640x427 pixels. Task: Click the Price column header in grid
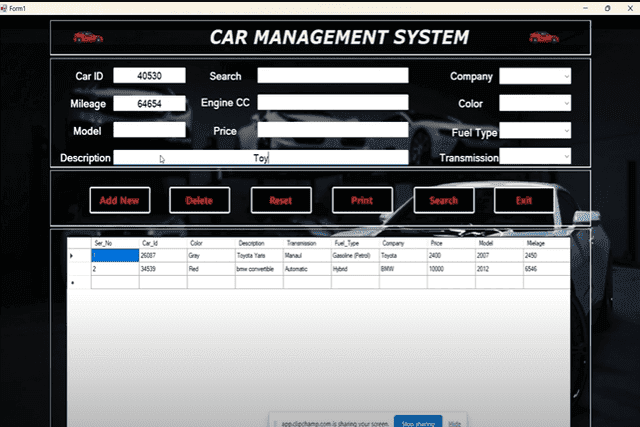click(451, 243)
